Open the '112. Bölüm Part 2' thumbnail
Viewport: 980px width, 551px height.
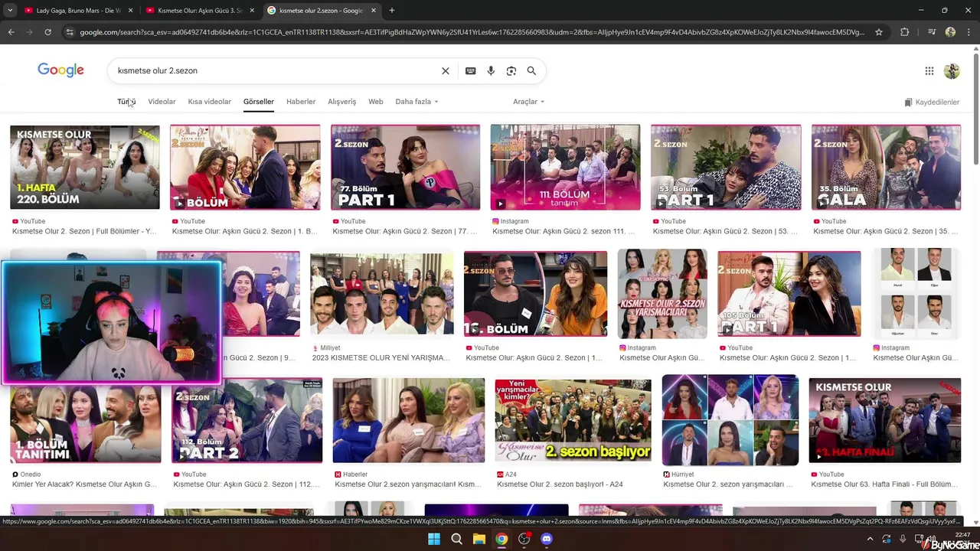pyautogui.click(x=247, y=420)
